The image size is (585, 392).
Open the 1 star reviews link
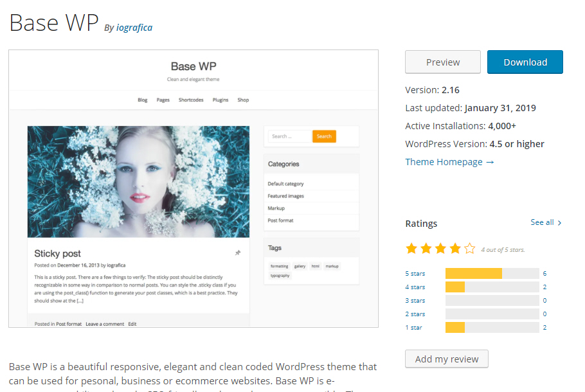tap(414, 328)
